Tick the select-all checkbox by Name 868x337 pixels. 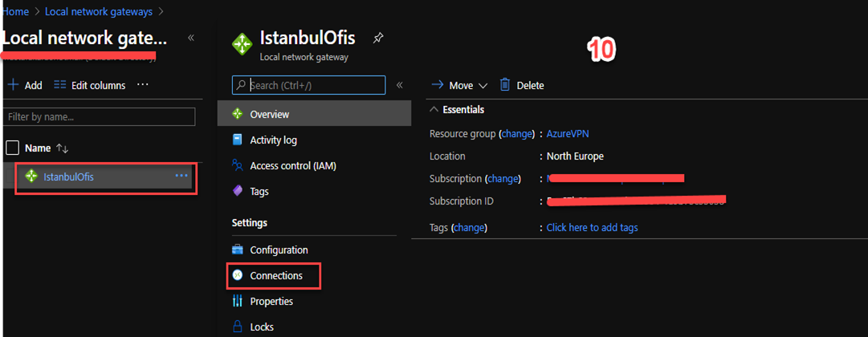[12, 148]
